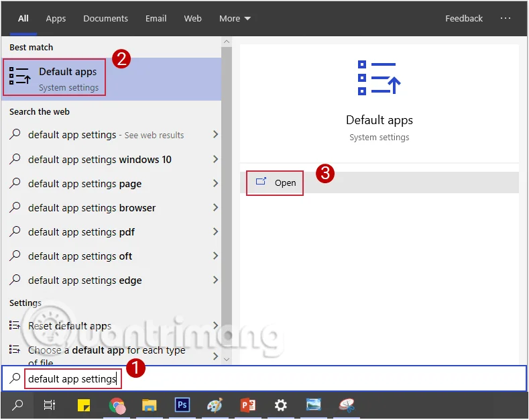The image size is (529, 420).
Task: Click the Settings gear taskbar icon
Action: pyautogui.click(x=281, y=405)
